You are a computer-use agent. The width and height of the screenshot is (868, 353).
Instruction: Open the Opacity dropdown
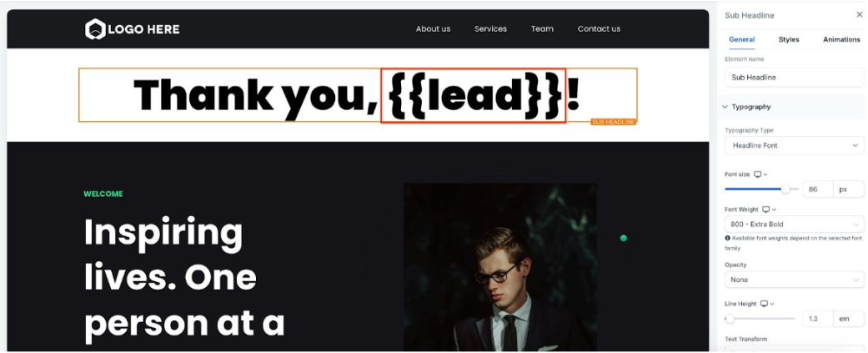pos(794,280)
